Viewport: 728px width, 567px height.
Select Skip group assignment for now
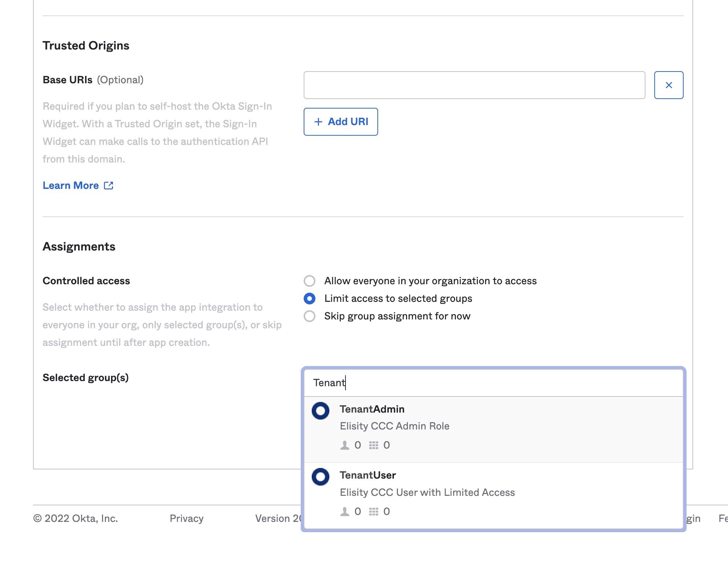[310, 316]
